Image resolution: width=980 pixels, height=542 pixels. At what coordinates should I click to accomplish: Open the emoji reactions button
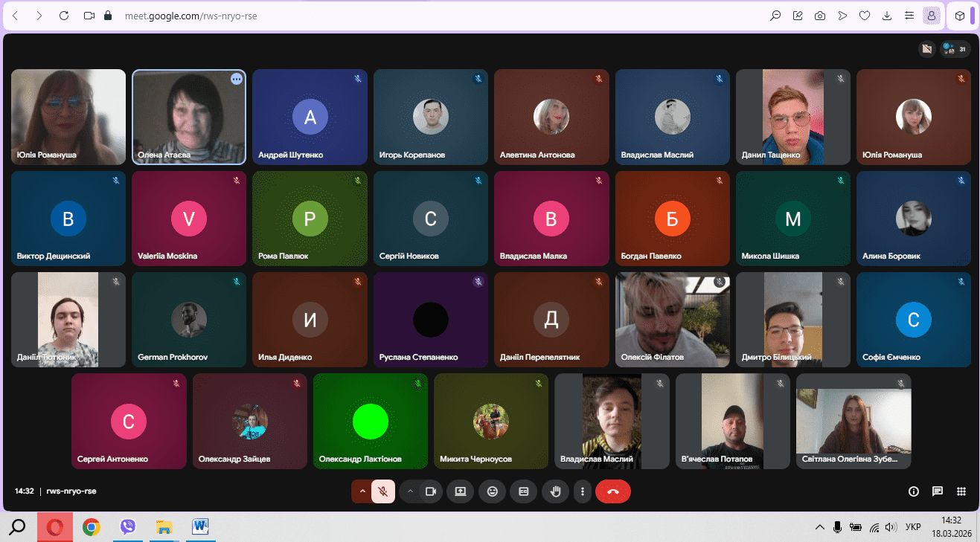pyautogui.click(x=492, y=491)
